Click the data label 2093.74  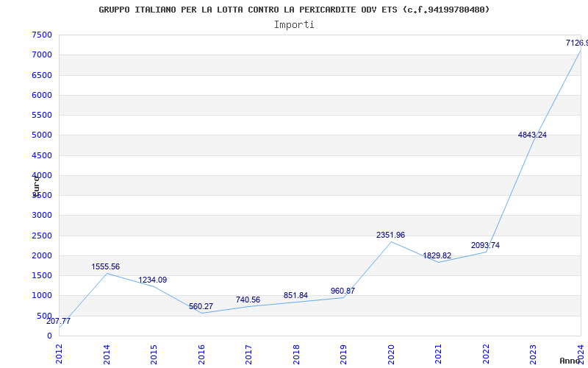tap(485, 245)
